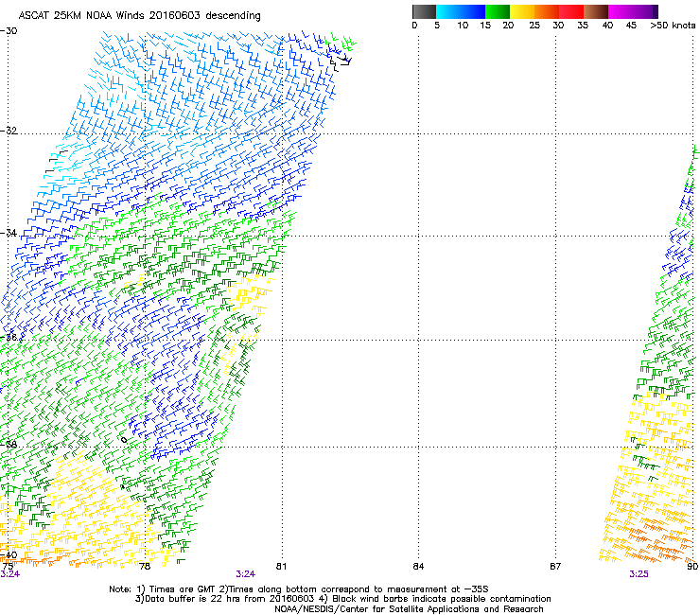Click the brown 35-40 knots legend swatch
Viewport: 700px width, 615px height.
coord(596,11)
